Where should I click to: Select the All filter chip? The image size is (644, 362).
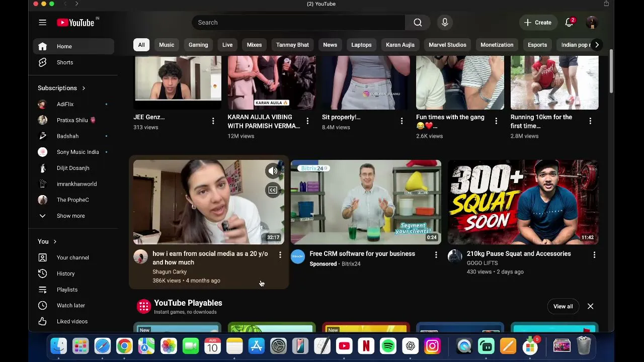(141, 45)
